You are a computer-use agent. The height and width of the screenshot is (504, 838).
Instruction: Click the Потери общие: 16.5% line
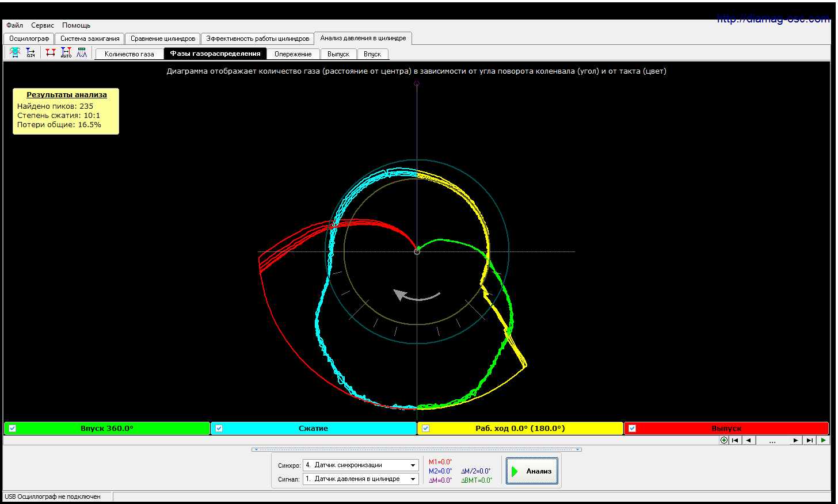[59, 124]
